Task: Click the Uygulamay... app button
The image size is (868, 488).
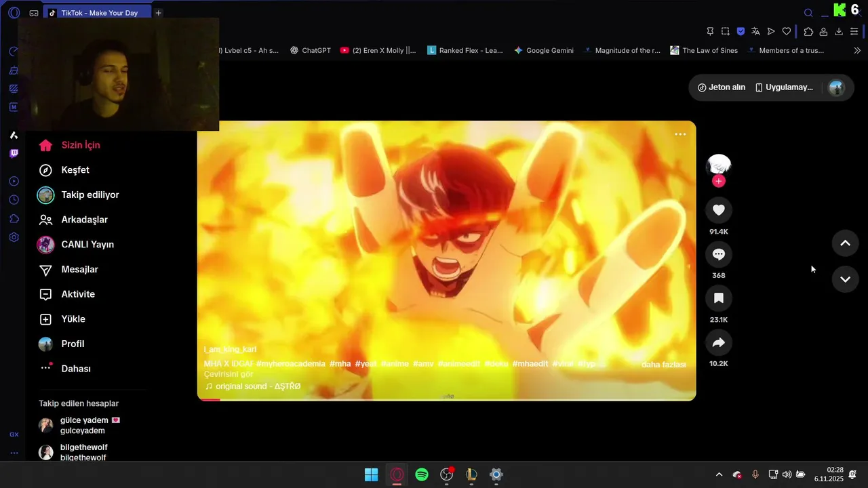Action: point(784,87)
